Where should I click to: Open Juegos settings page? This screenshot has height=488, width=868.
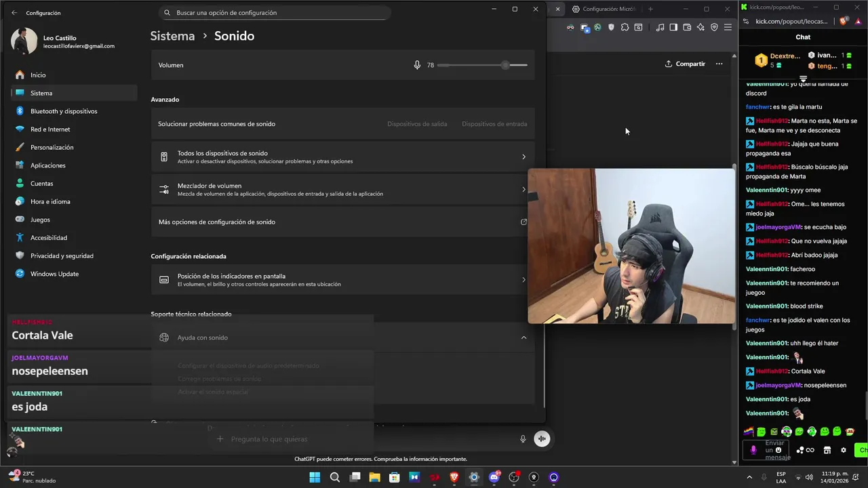tap(75, 220)
